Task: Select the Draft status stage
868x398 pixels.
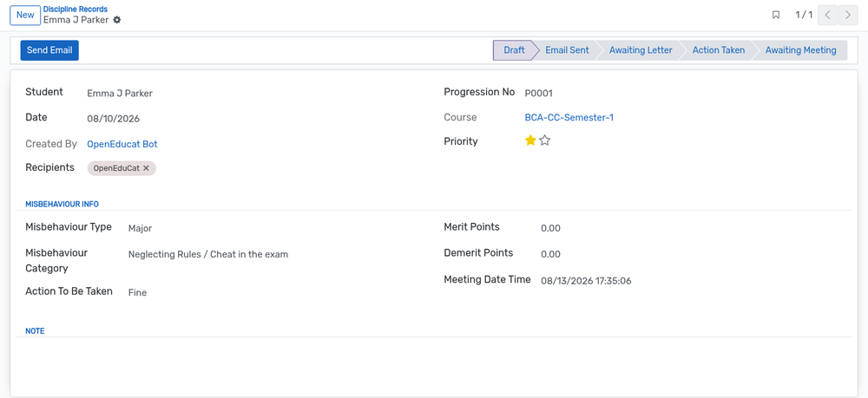Action: (x=514, y=50)
